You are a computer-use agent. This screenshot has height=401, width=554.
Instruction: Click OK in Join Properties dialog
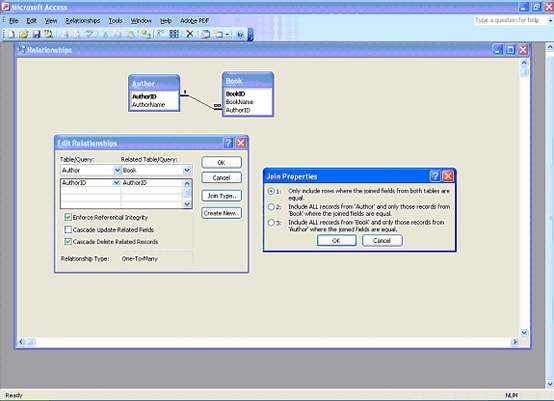[x=336, y=241]
